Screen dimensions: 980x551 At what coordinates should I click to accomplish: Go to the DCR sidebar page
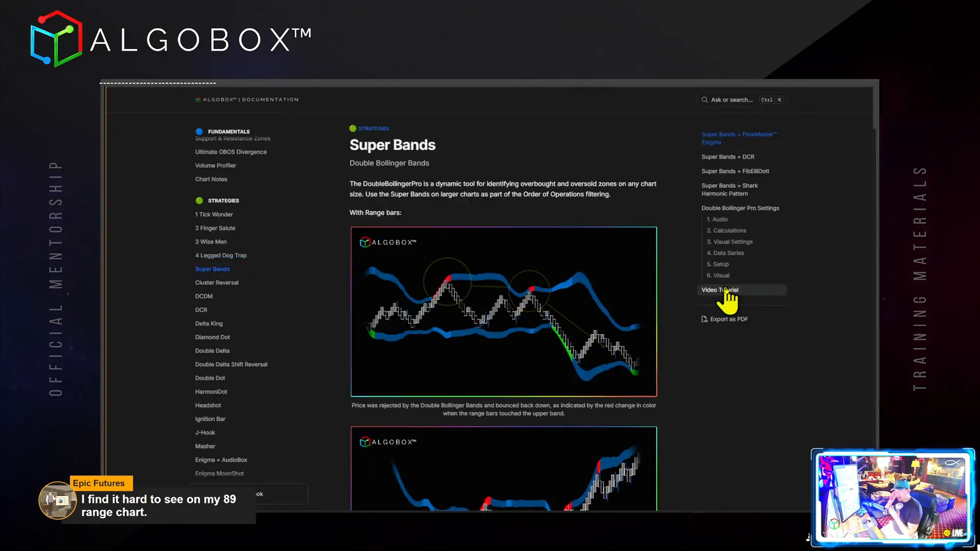pos(201,310)
